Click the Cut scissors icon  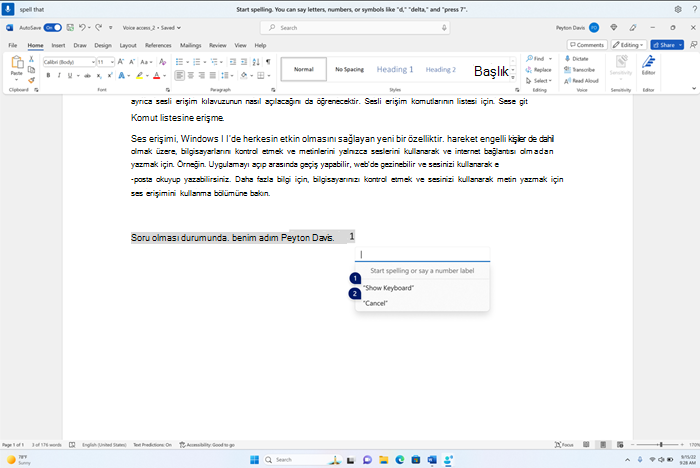(x=31, y=59)
